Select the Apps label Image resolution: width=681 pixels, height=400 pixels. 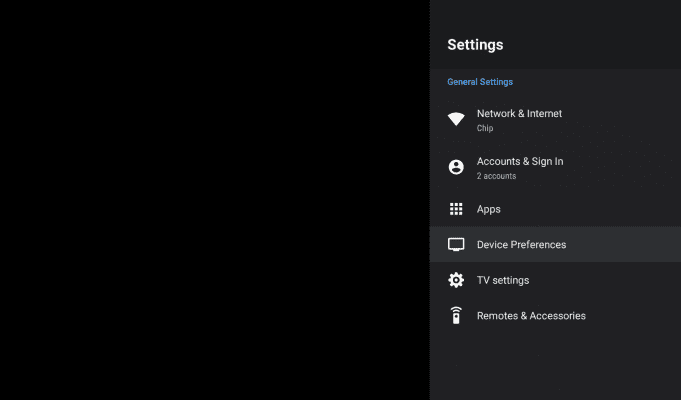489,209
